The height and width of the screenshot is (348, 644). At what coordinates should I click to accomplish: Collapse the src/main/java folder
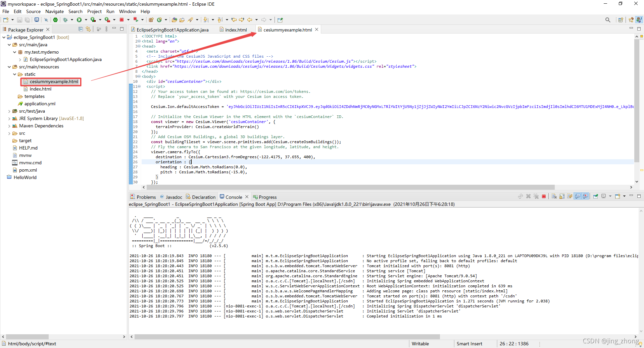tap(9, 45)
